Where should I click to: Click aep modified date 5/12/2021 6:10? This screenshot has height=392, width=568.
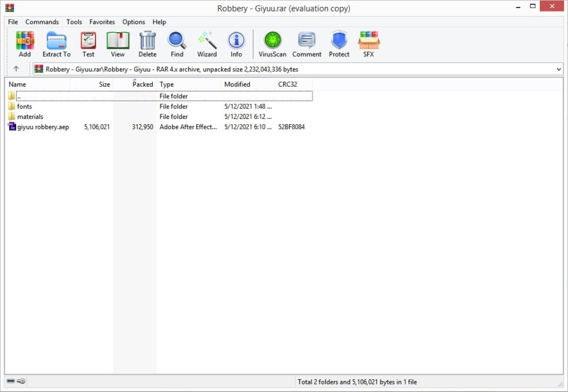(x=248, y=127)
